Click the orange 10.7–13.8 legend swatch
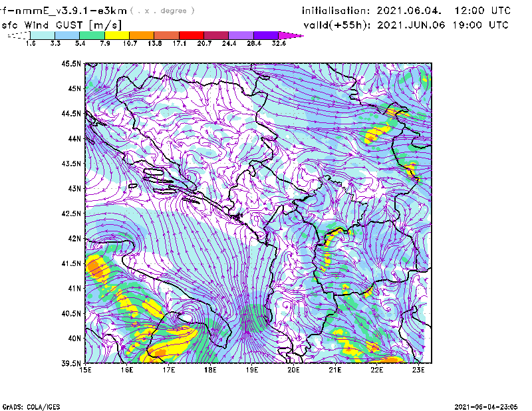The image size is (532, 411). coord(142,35)
